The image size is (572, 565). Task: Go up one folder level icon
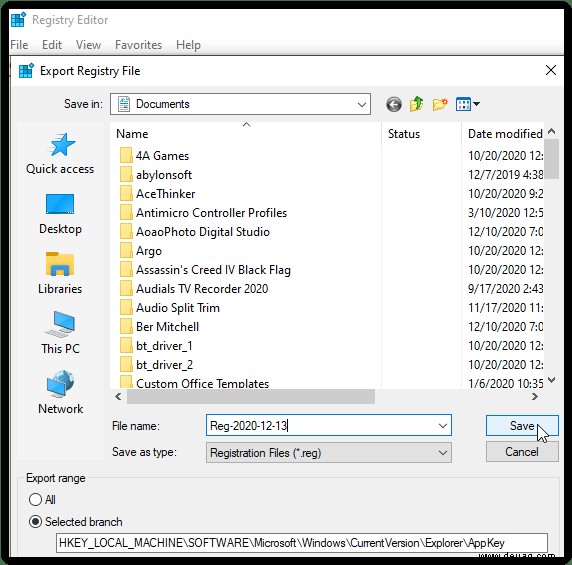pyautogui.click(x=416, y=104)
